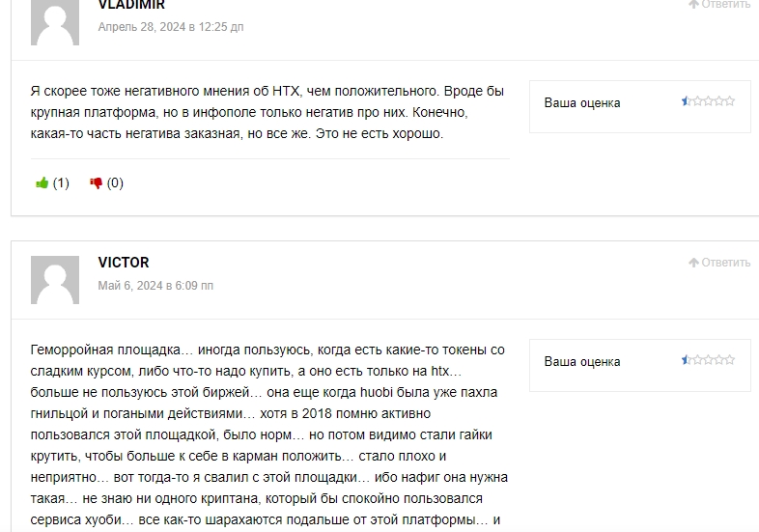Click the date Май 6, 2024 в 6:09 пп
Viewport: 759px width, 532px height.
(x=155, y=286)
